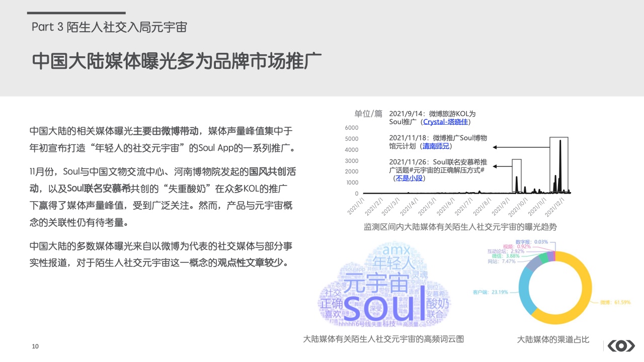
Task: Click the 3000 y-axis value
Action: coord(352,161)
